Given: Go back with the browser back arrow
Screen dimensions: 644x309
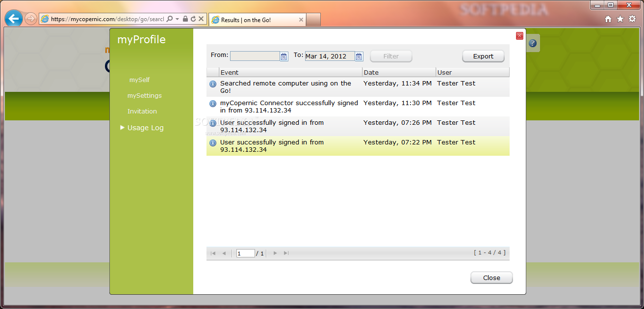Looking at the screenshot, I should coord(14,19).
